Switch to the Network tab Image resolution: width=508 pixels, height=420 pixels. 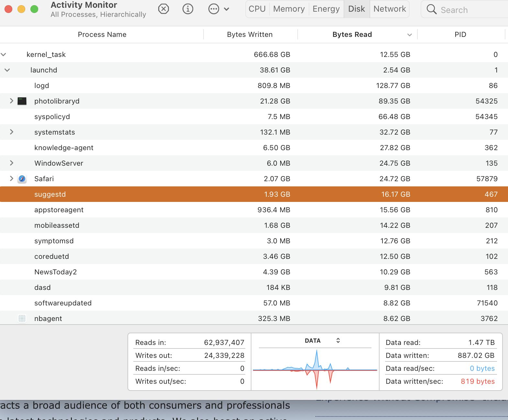click(x=390, y=9)
